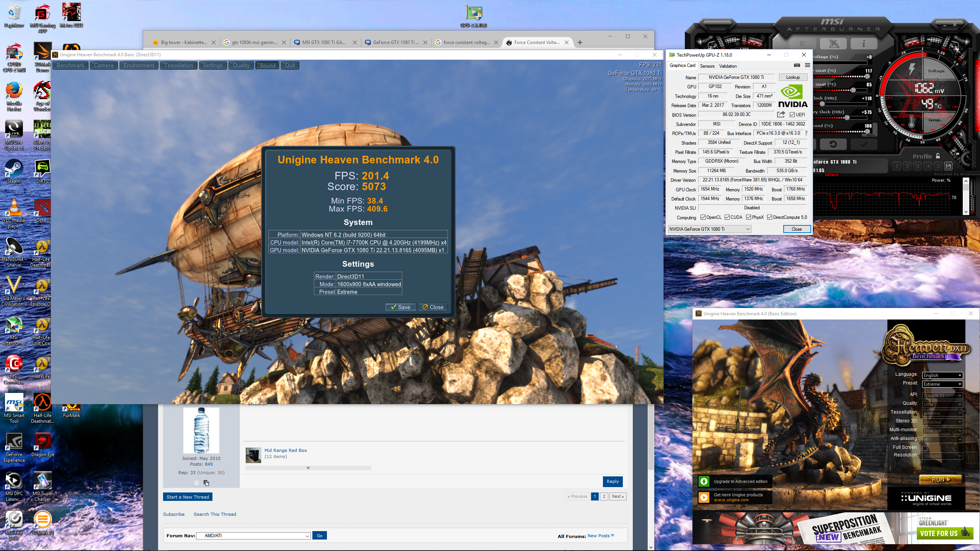Click the Start a New Thread button

tap(188, 497)
